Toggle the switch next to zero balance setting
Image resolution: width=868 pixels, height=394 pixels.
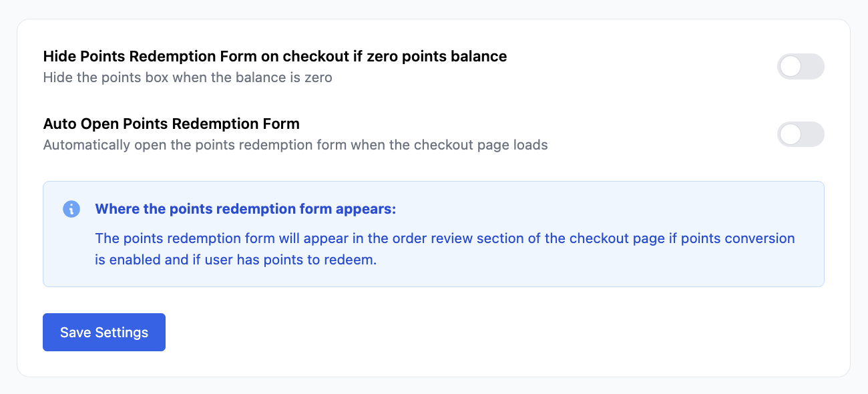(x=801, y=67)
